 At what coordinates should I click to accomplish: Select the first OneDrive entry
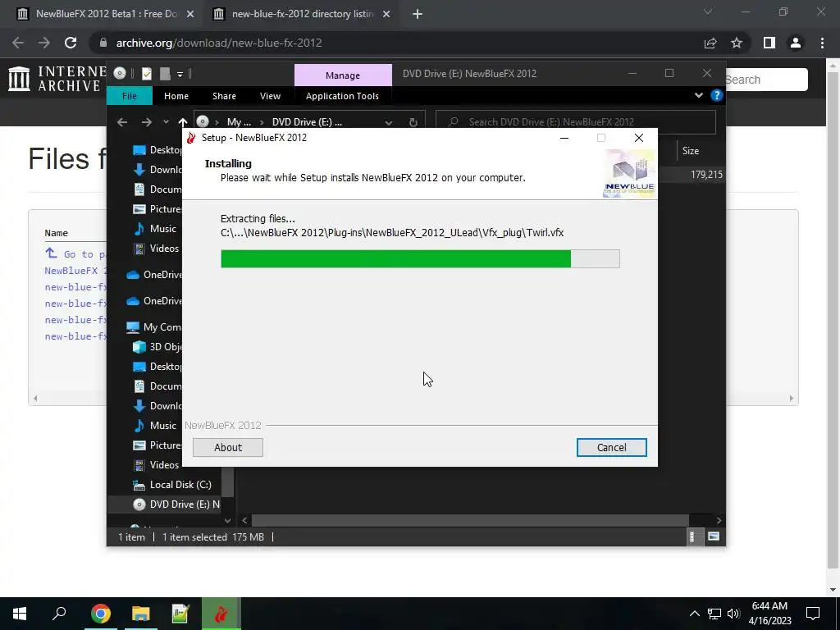click(x=154, y=275)
